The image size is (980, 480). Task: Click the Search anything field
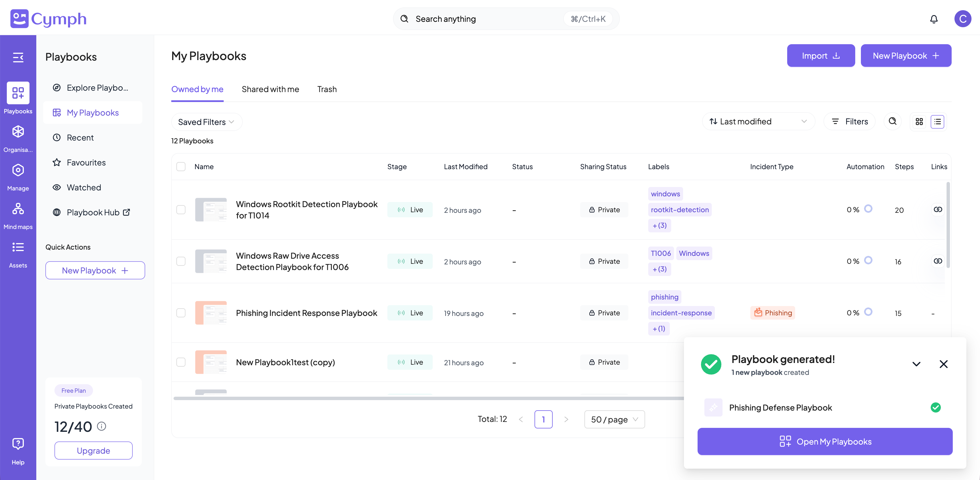tap(487, 19)
